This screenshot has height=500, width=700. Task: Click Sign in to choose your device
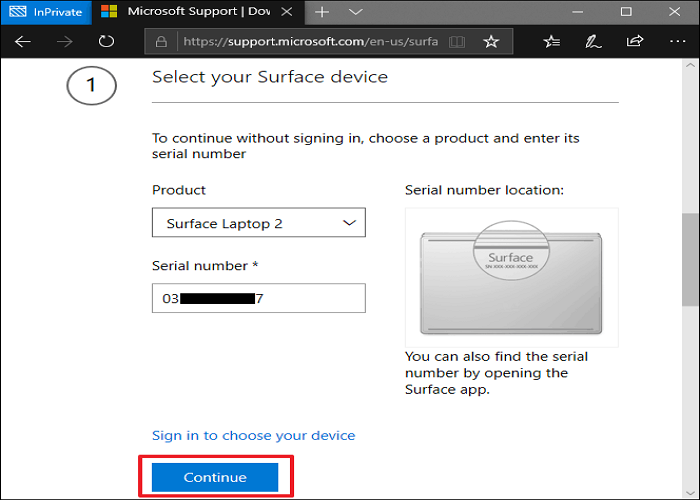pos(253,435)
